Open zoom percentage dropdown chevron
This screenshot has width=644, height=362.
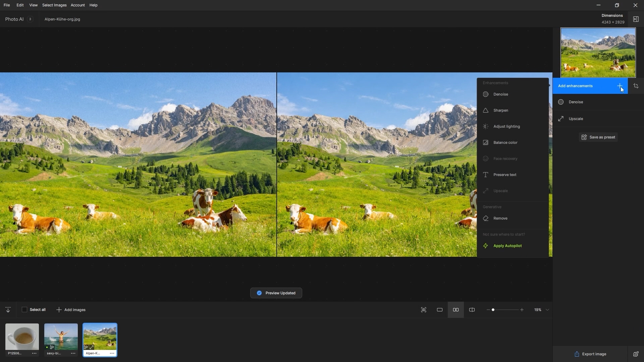547,310
